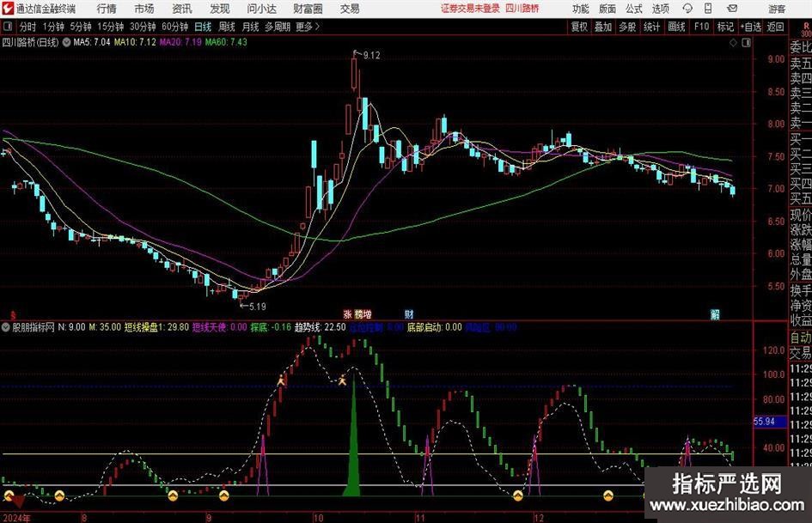Click the 证券交易未登录 login link
Image resolution: width=812 pixels, height=523 pixels.
pos(471,9)
